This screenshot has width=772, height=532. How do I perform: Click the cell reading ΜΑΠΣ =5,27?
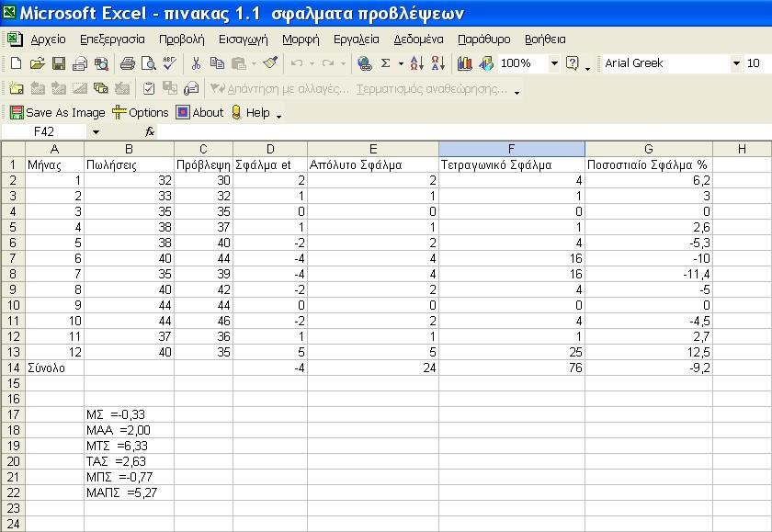(129, 492)
